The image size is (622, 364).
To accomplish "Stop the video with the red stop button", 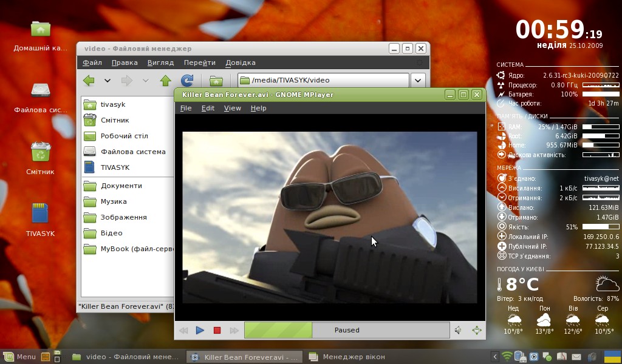I will point(217,331).
